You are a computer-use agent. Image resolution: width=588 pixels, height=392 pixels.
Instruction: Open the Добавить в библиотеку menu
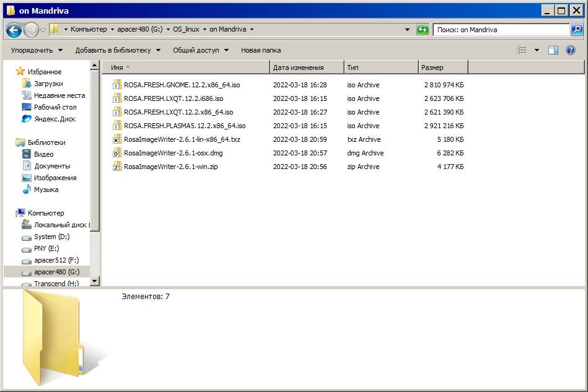pos(118,50)
